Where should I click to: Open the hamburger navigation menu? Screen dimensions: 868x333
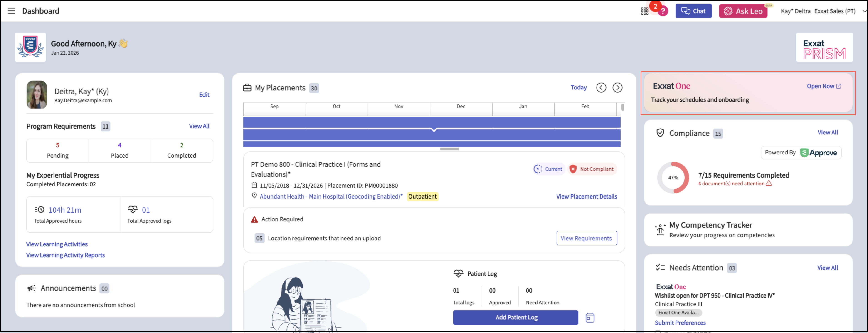tap(11, 11)
